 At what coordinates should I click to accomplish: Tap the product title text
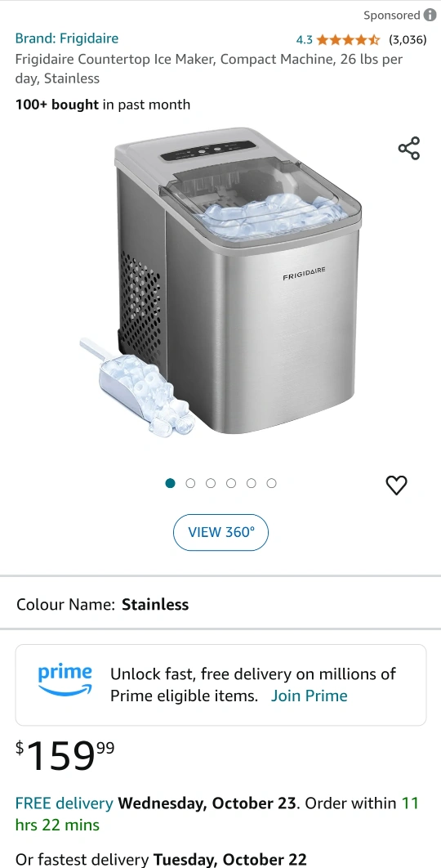[208, 69]
